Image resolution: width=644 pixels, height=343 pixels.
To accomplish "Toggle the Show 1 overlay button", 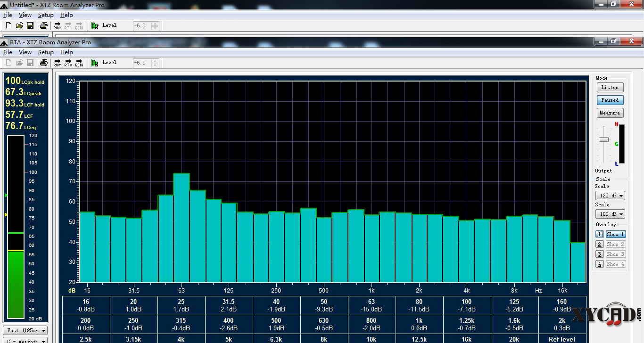I will (x=616, y=234).
